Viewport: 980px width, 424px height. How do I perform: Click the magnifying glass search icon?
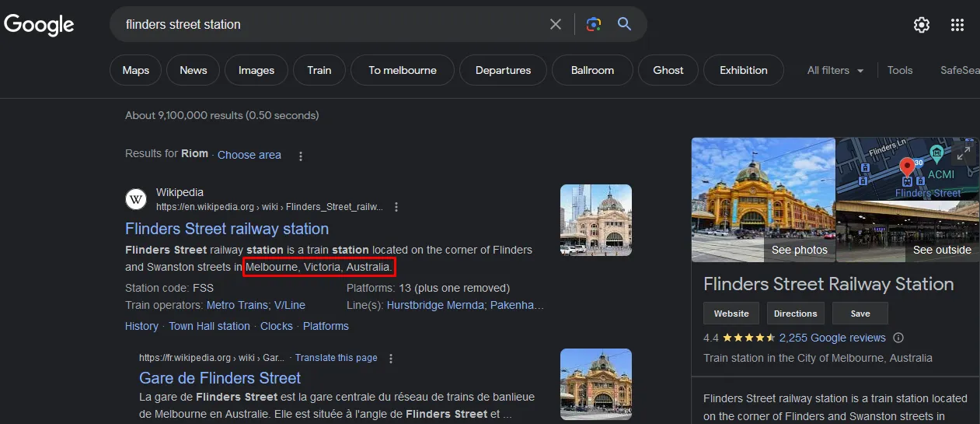pos(625,24)
